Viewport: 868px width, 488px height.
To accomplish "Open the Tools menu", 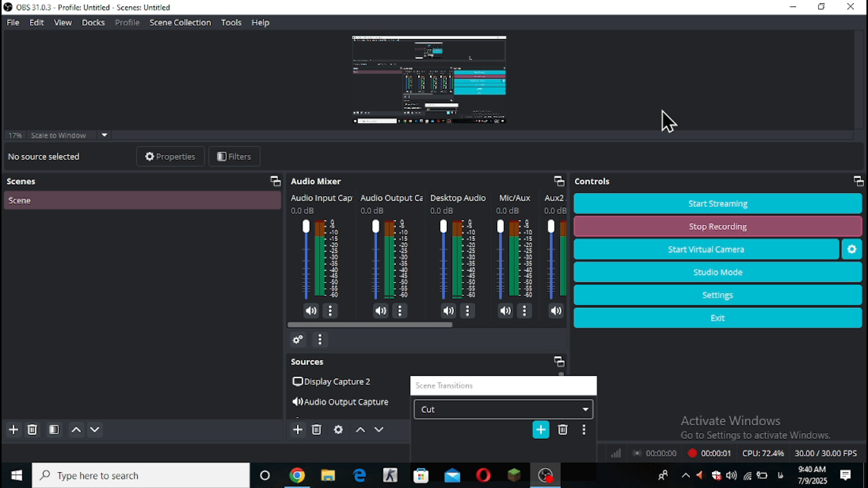I will pos(231,22).
